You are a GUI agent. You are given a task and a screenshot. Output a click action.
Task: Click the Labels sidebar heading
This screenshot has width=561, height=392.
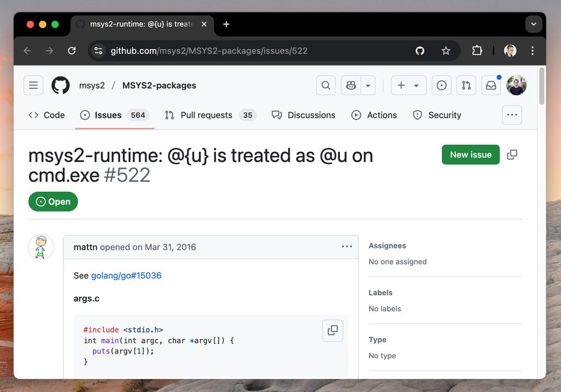point(380,293)
